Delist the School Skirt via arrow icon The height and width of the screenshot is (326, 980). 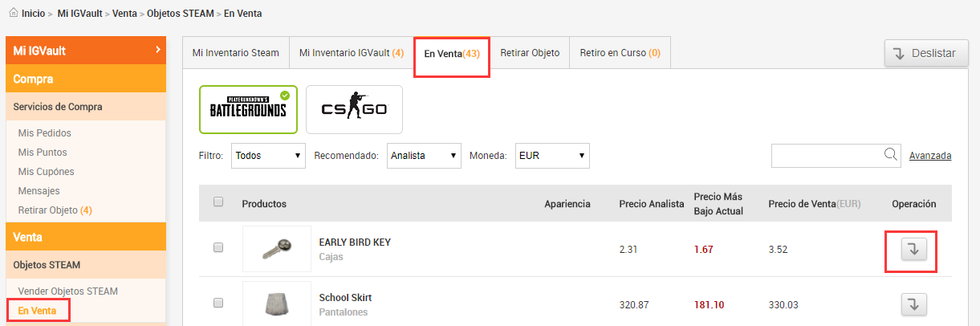(913, 304)
